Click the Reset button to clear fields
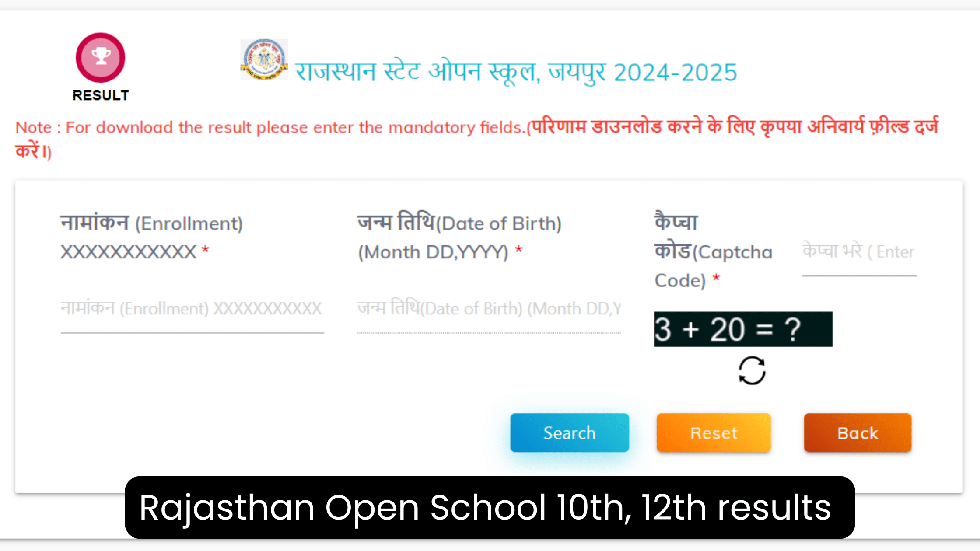 tap(714, 432)
